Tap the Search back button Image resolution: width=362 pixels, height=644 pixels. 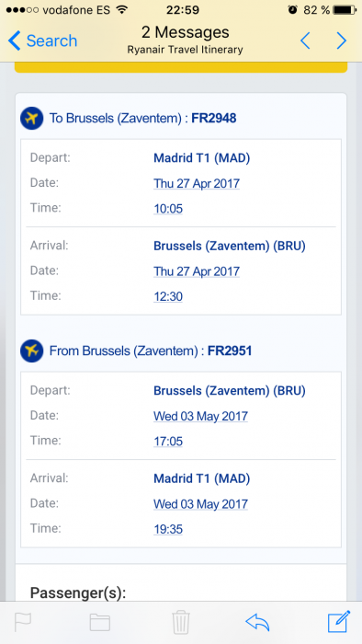[x=42, y=40]
